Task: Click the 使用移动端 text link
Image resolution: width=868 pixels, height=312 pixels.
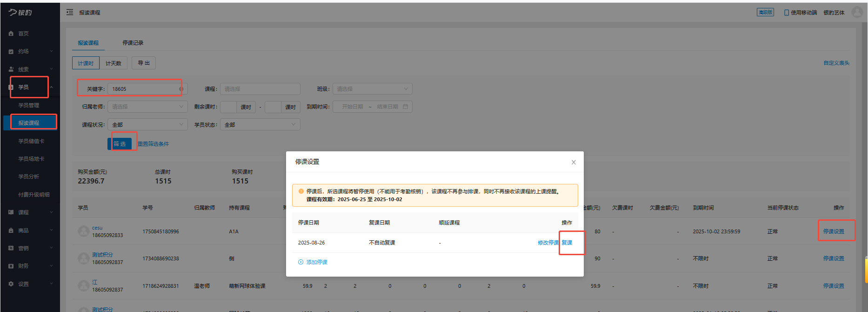Action: click(x=804, y=13)
